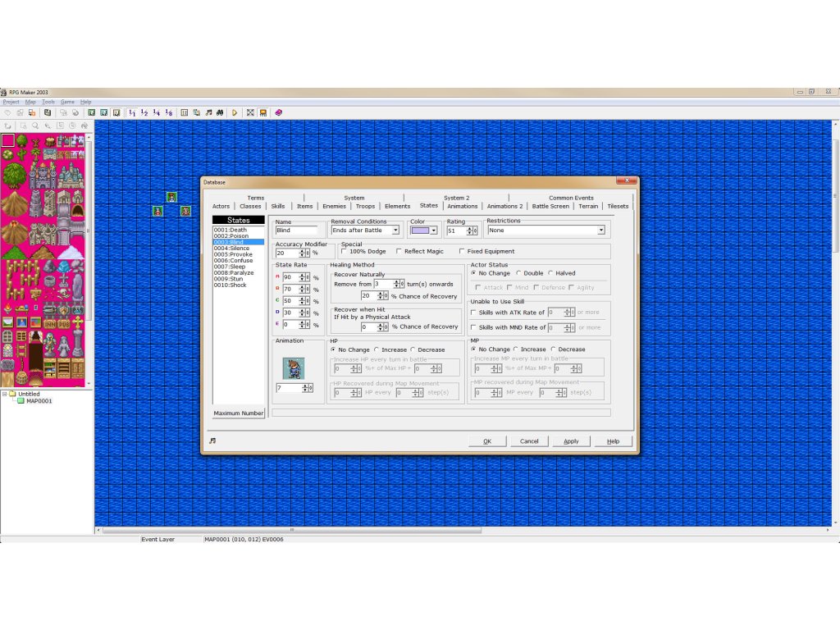This screenshot has height=630, width=840.
Task: Click the Apply button
Action: 571,441
